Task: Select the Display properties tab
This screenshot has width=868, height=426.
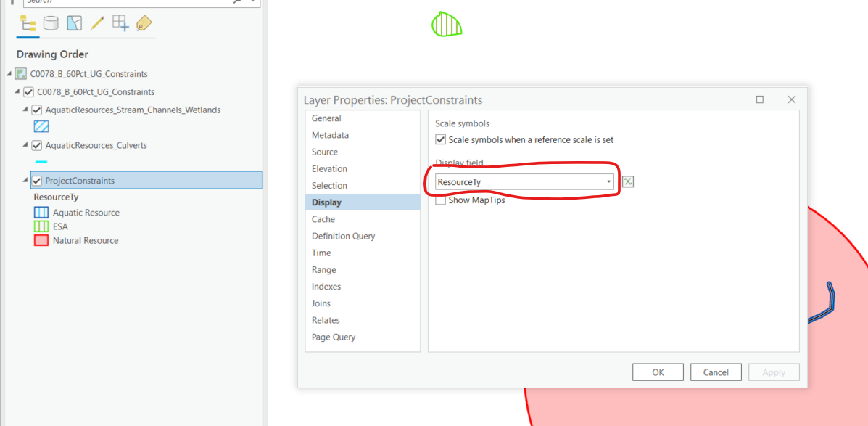Action: click(363, 202)
